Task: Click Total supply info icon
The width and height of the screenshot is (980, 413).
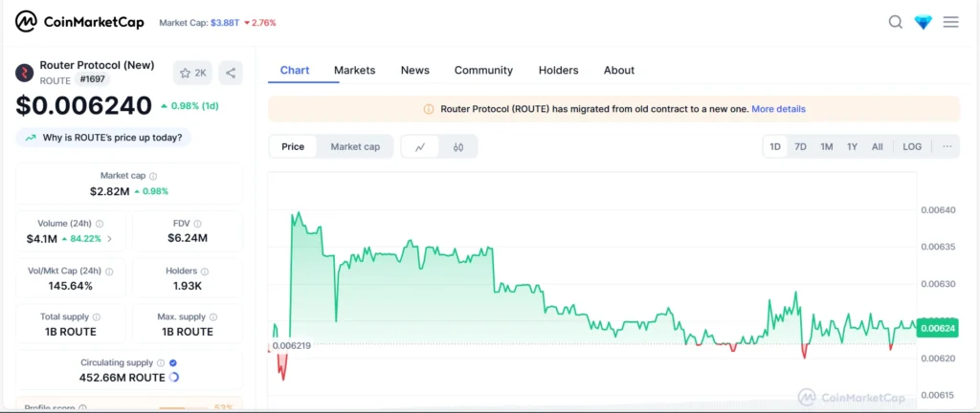Action: pyautogui.click(x=97, y=317)
